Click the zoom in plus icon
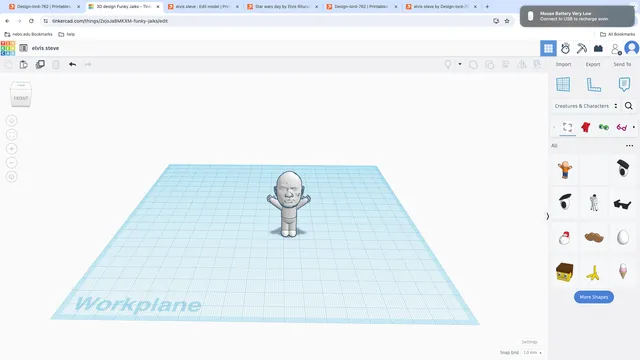The width and height of the screenshot is (640, 360). 11,149
